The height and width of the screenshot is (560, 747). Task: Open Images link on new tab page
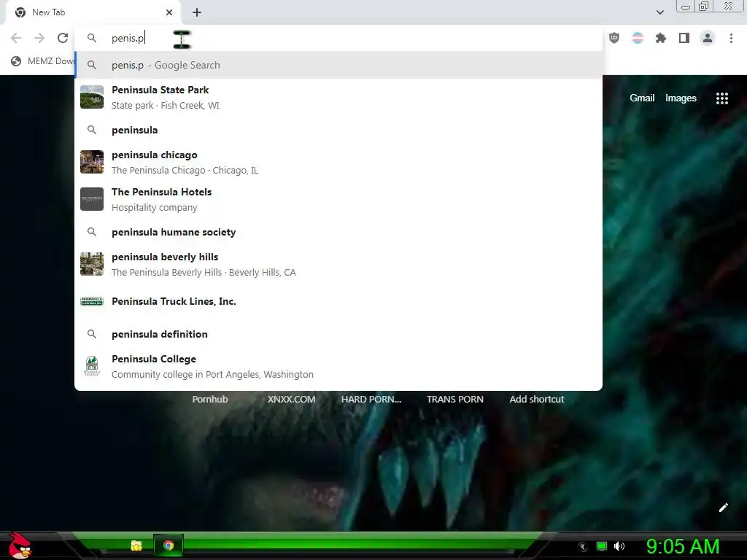click(681, 98)
